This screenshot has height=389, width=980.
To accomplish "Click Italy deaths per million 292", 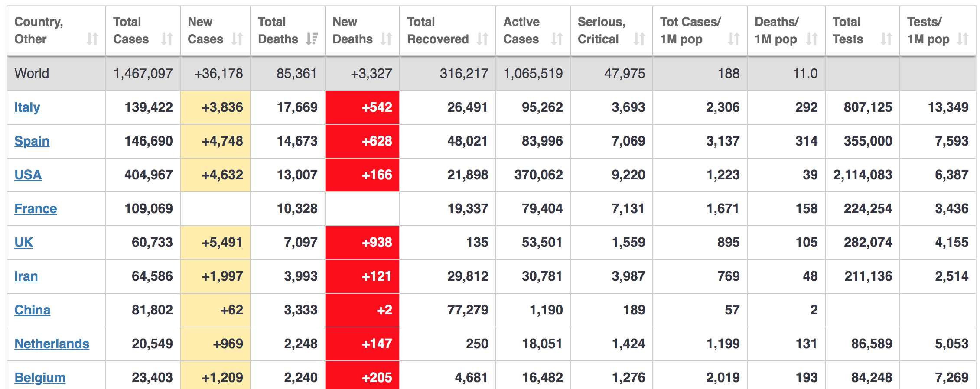I will (x=807, y=107).
